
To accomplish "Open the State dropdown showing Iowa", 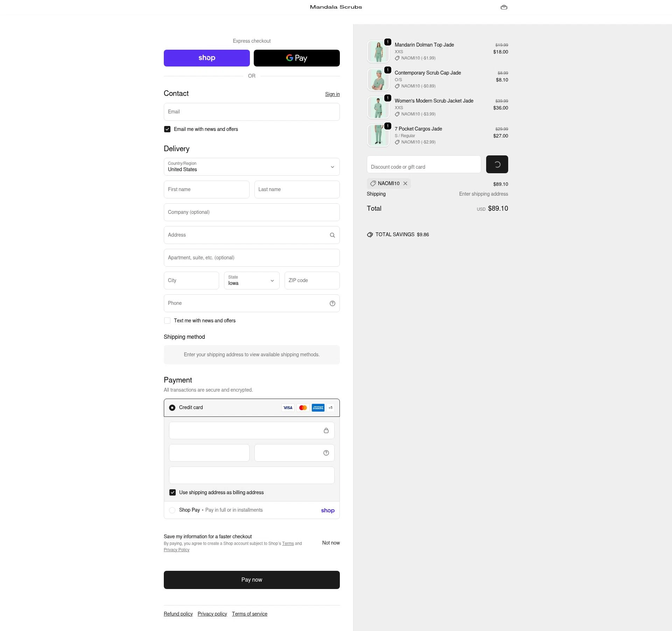I will tap(252, 280).
